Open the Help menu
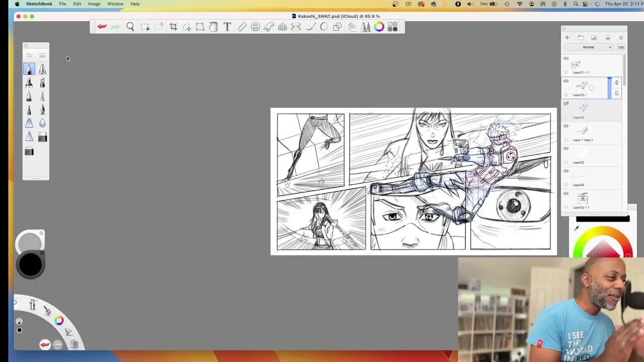The image size is (644, 362). (x=135, y=4)
